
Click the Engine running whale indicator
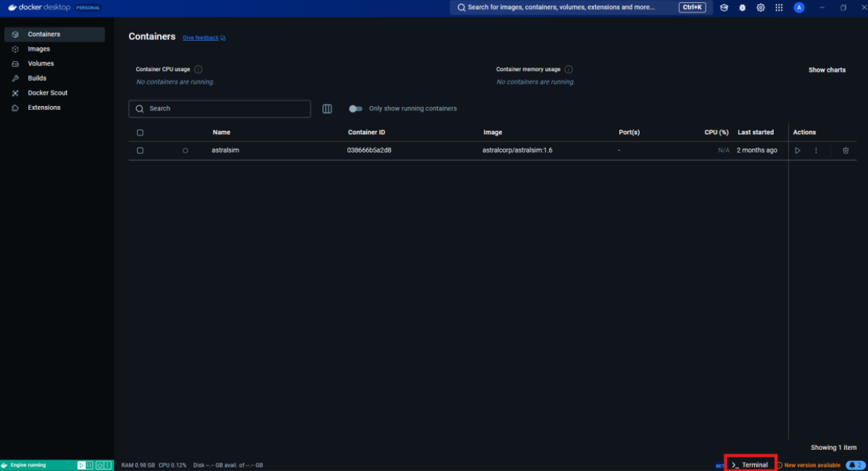pos(5,465)
